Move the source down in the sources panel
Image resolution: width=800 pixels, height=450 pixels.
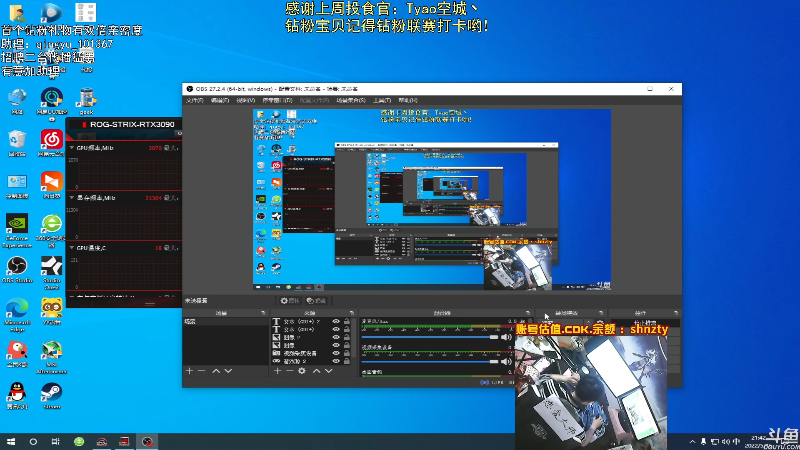click(x=329, y=371)
